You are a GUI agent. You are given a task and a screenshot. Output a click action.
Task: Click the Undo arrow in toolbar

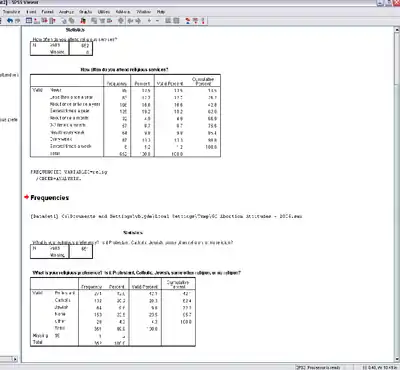pos(10,21)
